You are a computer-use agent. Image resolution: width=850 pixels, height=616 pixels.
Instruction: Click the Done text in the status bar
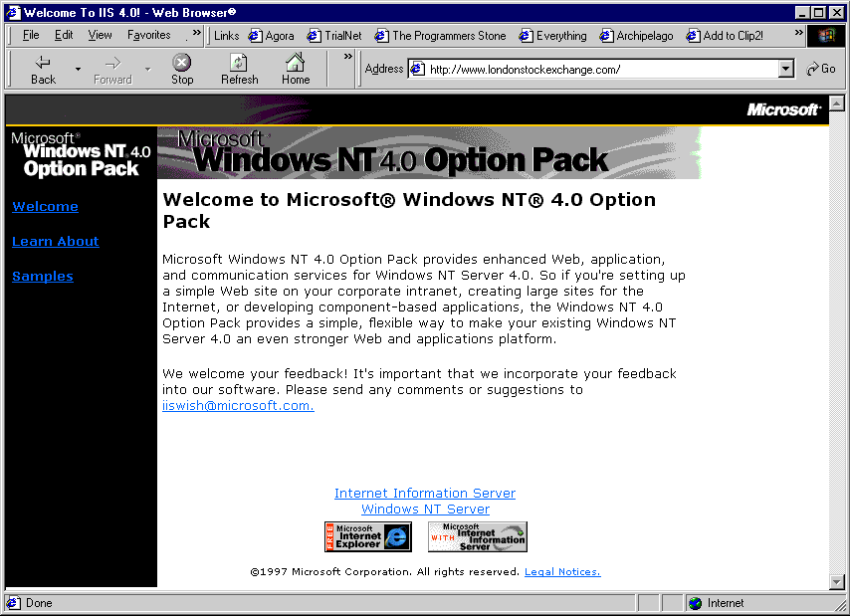click(39, 603)
